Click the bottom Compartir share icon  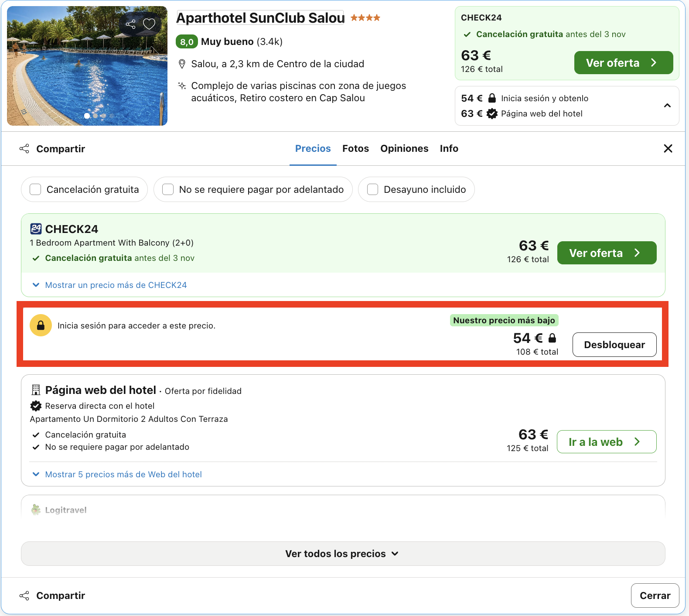[x=24, y=595]
